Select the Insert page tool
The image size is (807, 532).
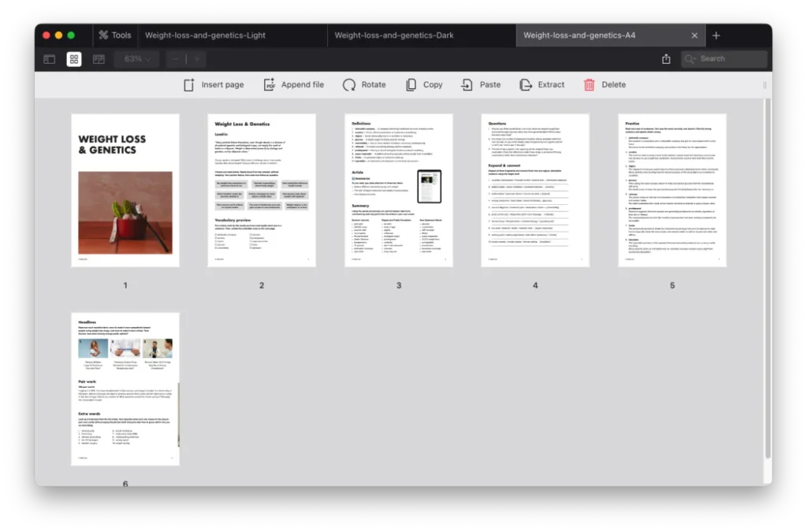[213, 84]
